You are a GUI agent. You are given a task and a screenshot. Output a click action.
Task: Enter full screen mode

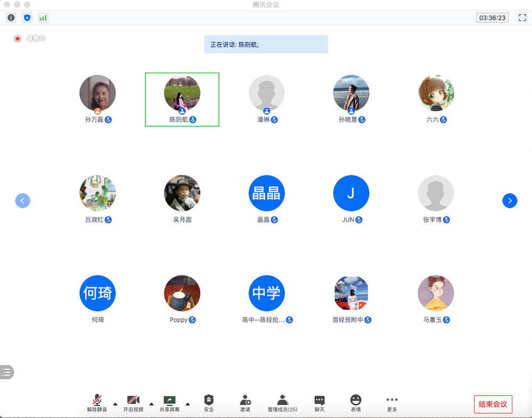[521, 18]
